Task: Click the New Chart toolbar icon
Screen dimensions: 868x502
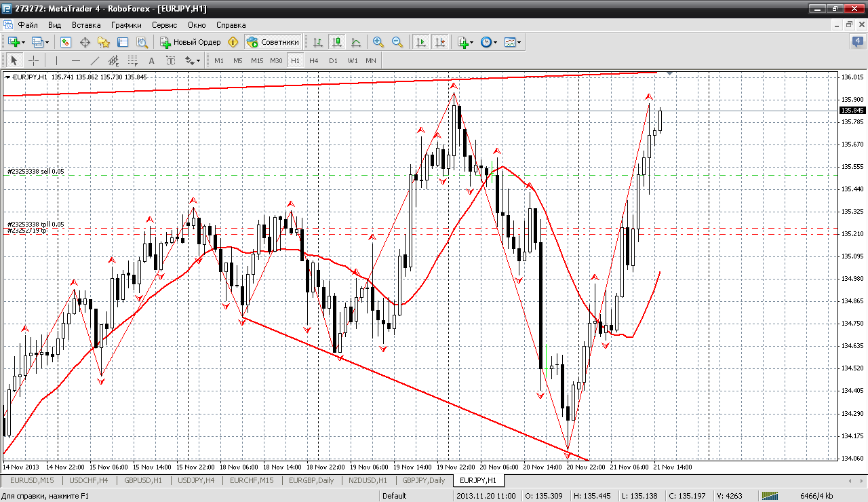Action: coord(14,42)
